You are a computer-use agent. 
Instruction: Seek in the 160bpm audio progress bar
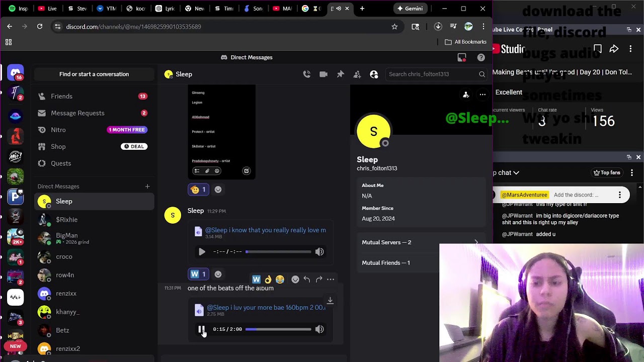(x=278, y=329)
